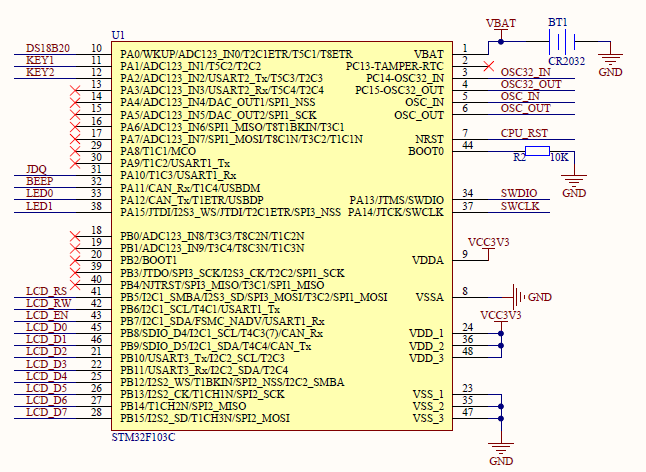Screen dimensions: 646x472
Task: Select the DS18B20 net label
Action: tap(48, 48)
